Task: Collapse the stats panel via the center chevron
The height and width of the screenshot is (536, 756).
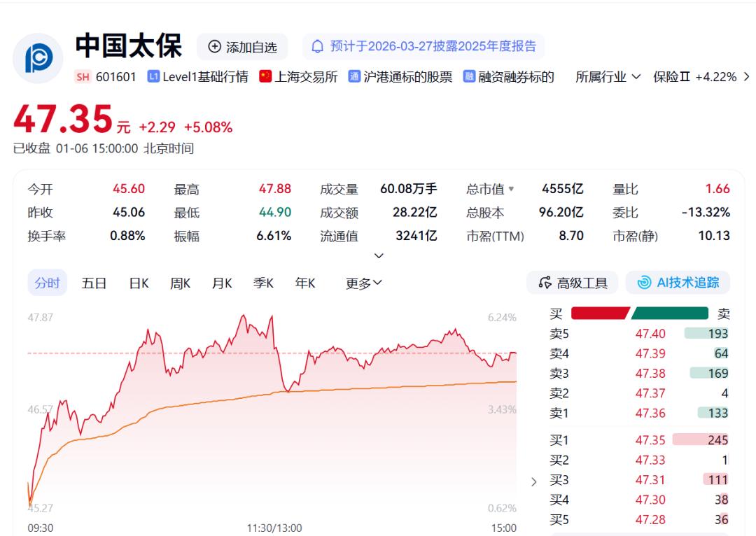Action: (378, 255)
